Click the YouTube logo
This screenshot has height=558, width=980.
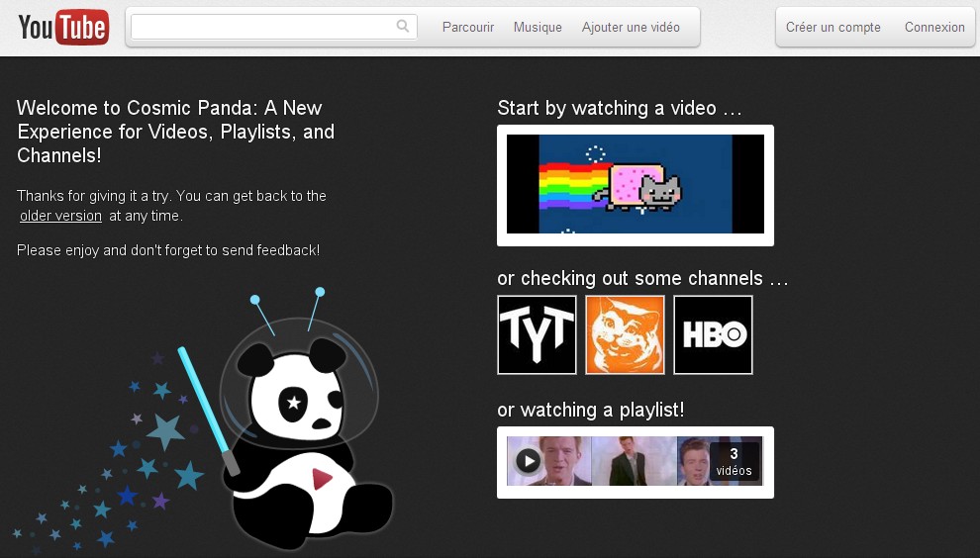click(63, 27)
